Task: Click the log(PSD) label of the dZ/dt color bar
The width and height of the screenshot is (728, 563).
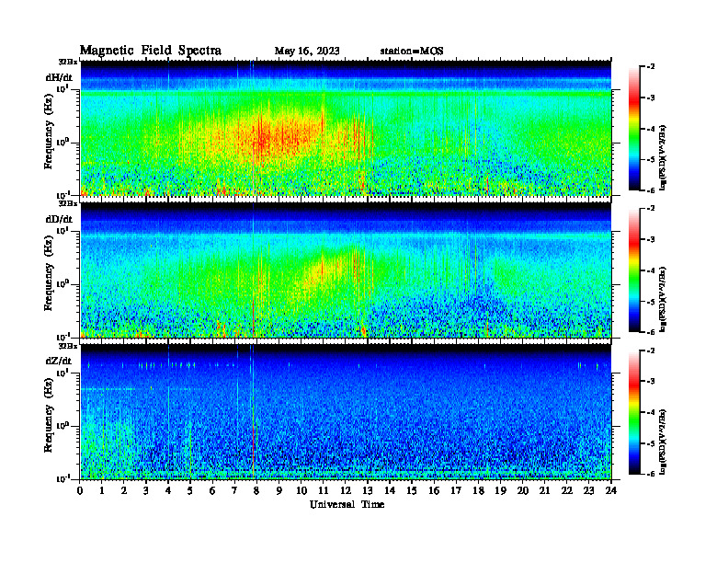Action: tap(663, 441)
